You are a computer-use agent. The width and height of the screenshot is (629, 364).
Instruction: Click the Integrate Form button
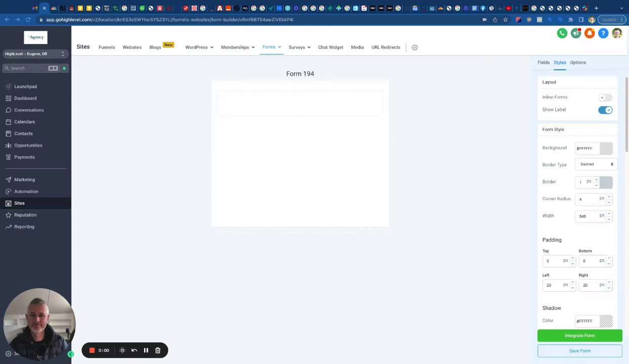[580, 336]
